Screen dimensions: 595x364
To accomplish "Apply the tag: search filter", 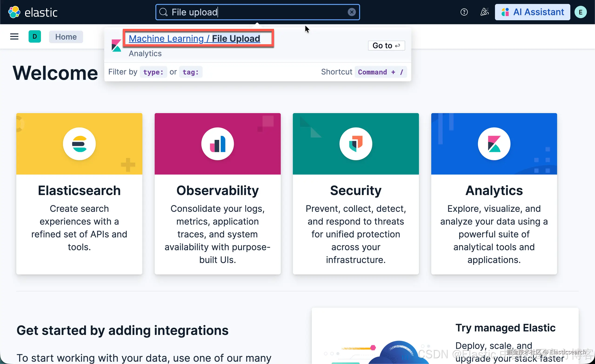I will [191, 72].
